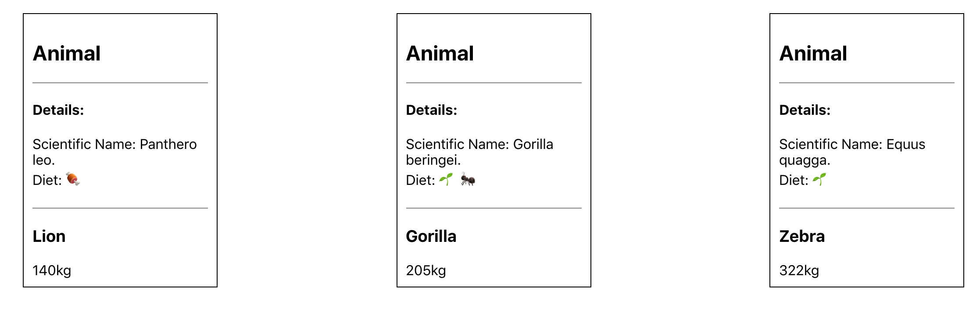Select the Gorilla name heading
Image resolution: width=980 pixels, height=333 pixels.
click(431, 236)
